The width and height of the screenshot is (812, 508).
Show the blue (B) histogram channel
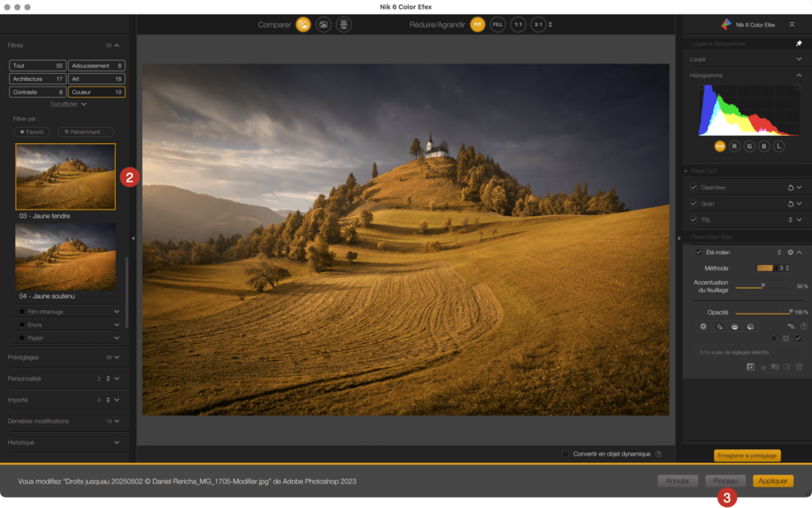[764, 146]
